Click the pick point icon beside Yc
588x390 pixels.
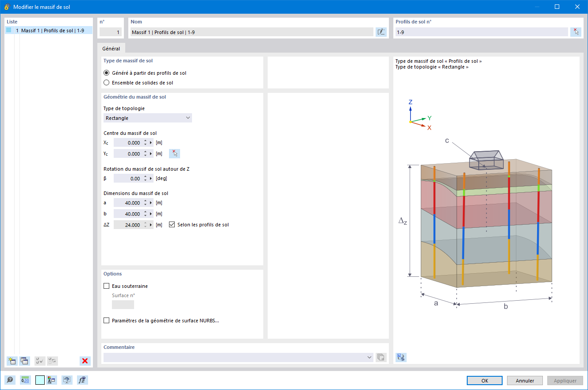click(174, 154)
